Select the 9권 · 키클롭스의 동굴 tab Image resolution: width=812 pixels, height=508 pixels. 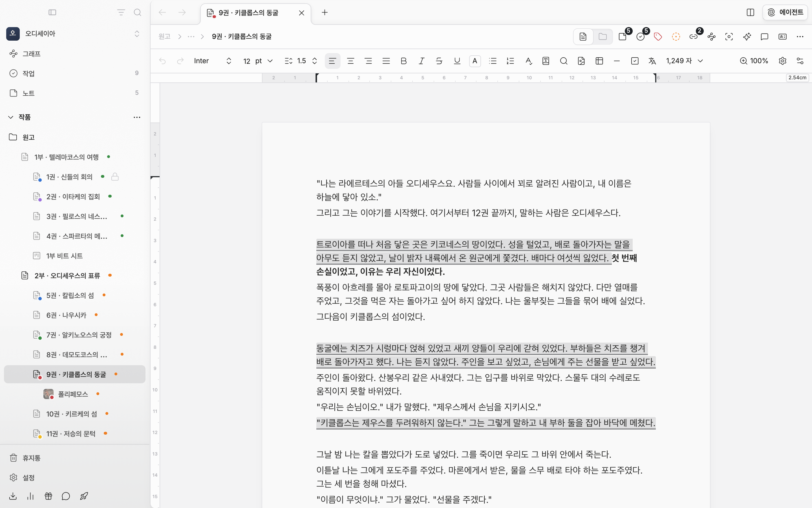tap(256, 13)
